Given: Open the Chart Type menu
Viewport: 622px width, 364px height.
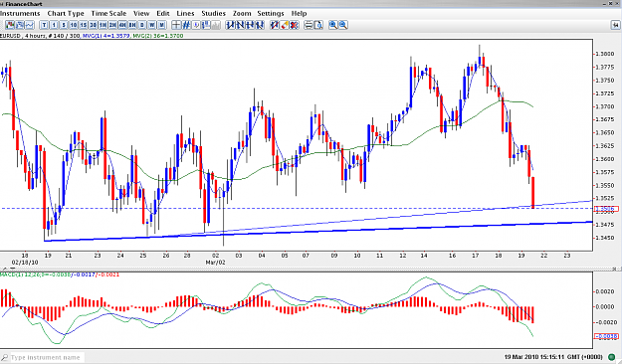Looking at the screenshot, I should [66, 13].
